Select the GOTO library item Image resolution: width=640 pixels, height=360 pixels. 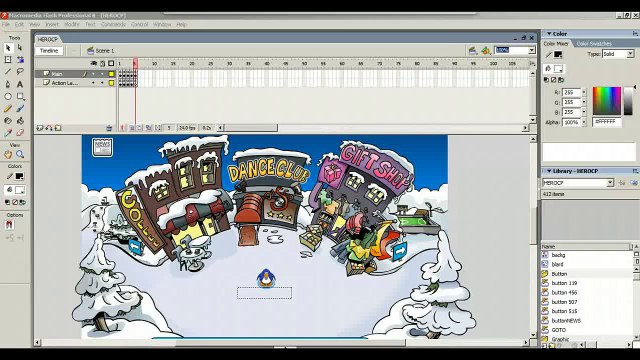pyautogui.click(x=559, y=330)
